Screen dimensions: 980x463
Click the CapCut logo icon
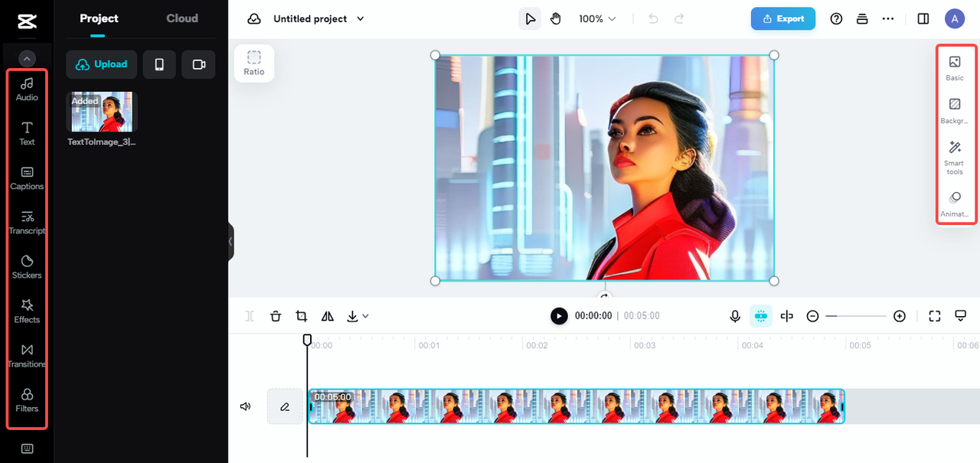coord(27,21)
